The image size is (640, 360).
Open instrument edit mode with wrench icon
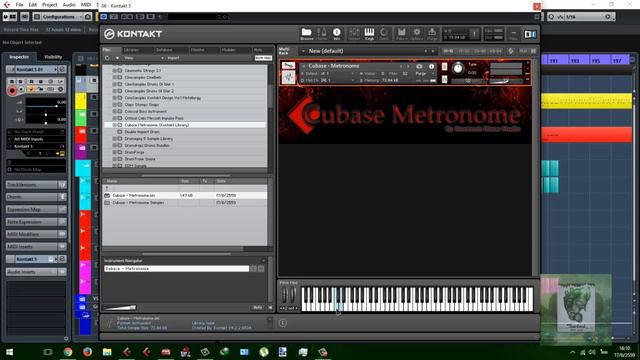pos(288,66)
